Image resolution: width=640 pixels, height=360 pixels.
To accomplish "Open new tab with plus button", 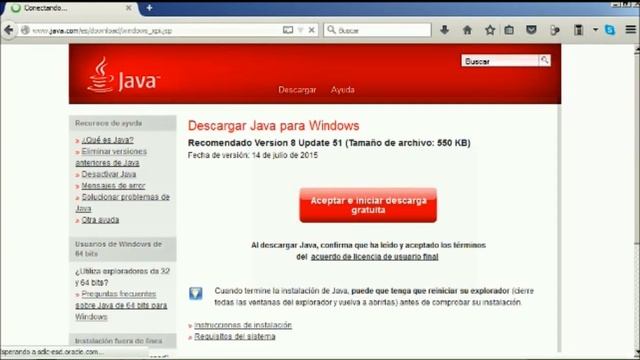I will point(149,8).
